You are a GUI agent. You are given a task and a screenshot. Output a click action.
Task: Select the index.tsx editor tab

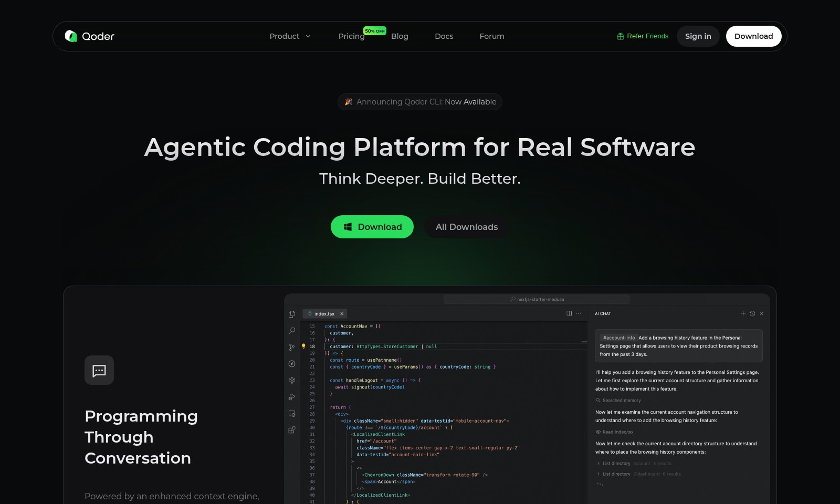[x=324, y=313]
